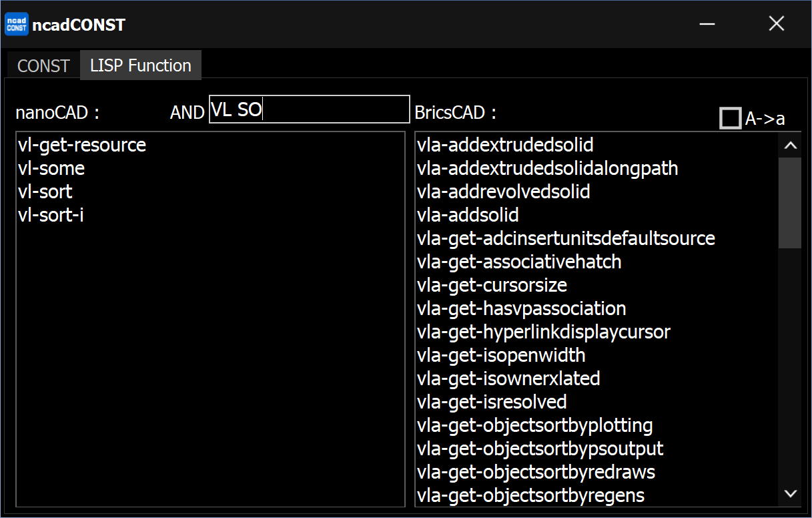Select vl-sort in nanoCAD list
Viewport: 812px width, 518px height.
(x=210, y=192)
